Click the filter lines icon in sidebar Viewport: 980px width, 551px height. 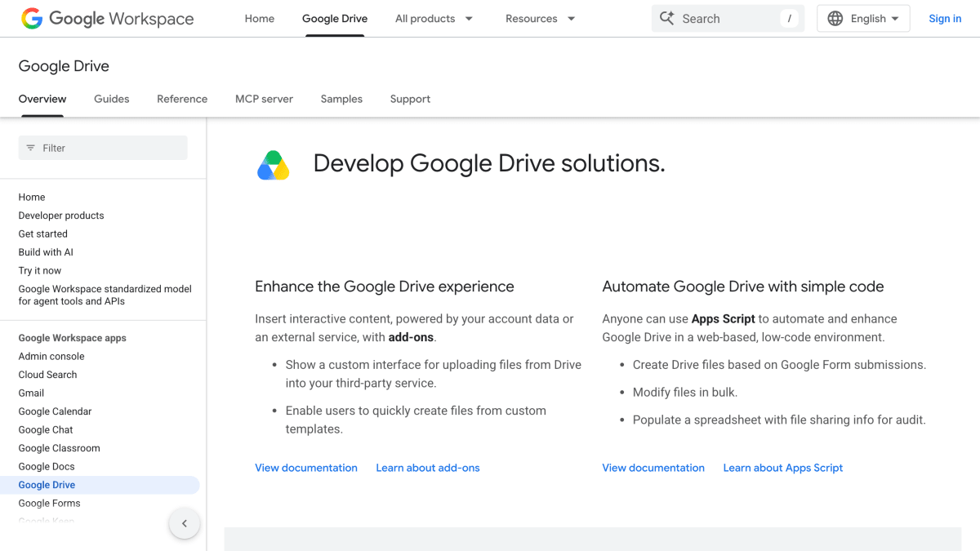coord(31,148)
